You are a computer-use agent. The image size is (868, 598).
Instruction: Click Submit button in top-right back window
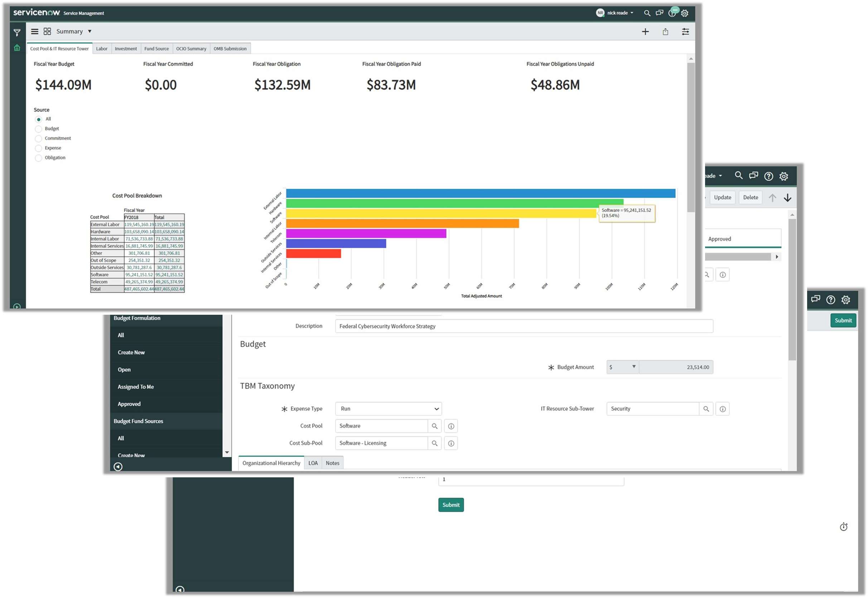[844, 321]
